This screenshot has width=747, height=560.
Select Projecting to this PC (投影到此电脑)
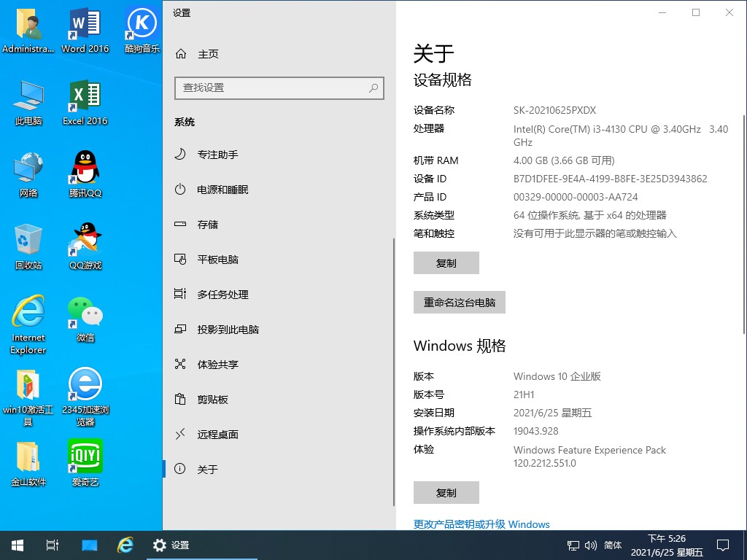tap(228, 330)
